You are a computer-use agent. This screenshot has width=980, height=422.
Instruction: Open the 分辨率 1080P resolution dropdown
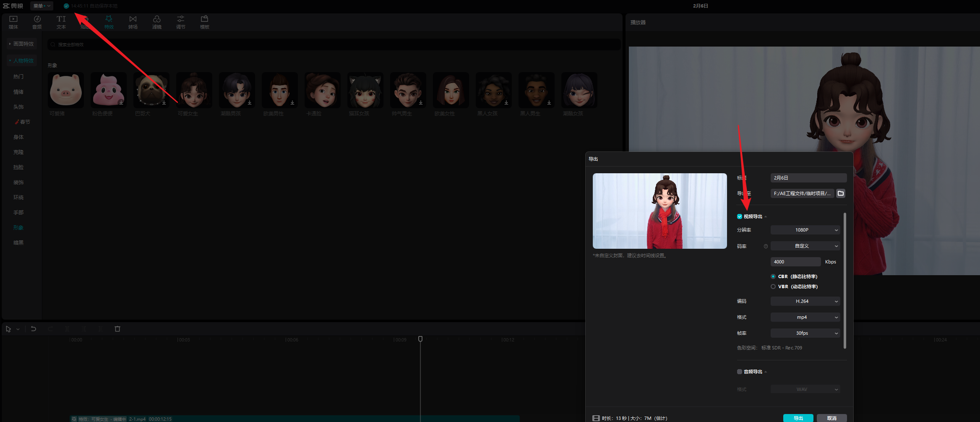pos(805,230)
